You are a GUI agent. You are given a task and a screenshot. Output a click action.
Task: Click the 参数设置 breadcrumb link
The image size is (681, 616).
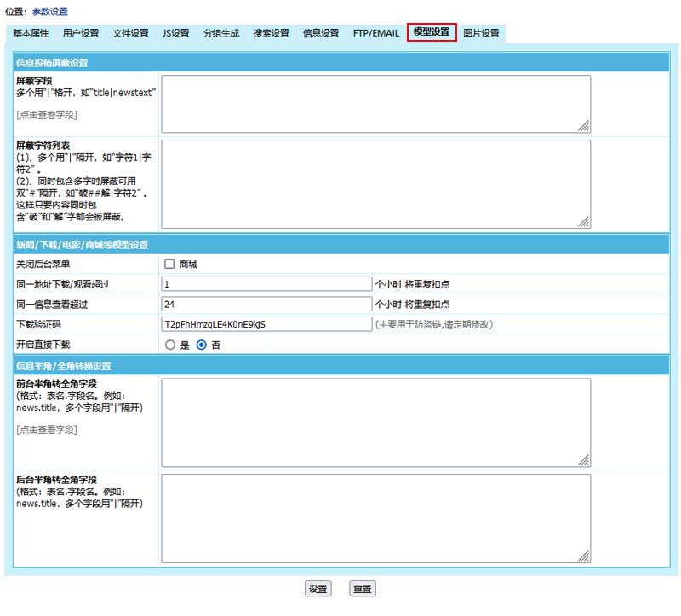coord(49,12)
